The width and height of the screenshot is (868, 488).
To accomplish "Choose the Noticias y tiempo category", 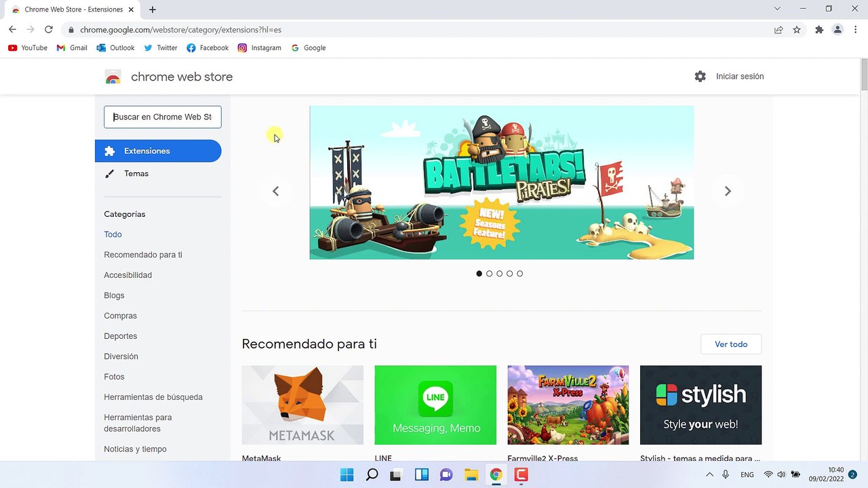I will 135,449.
